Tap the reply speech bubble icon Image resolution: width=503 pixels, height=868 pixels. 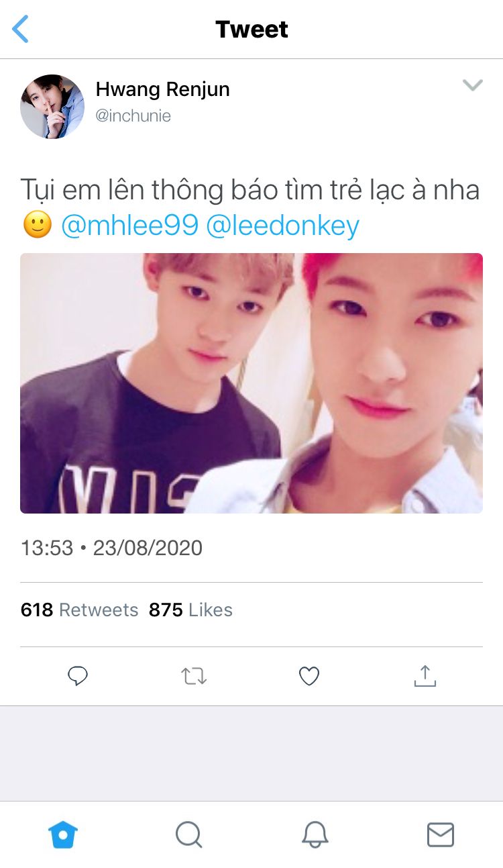click(78, 676)
